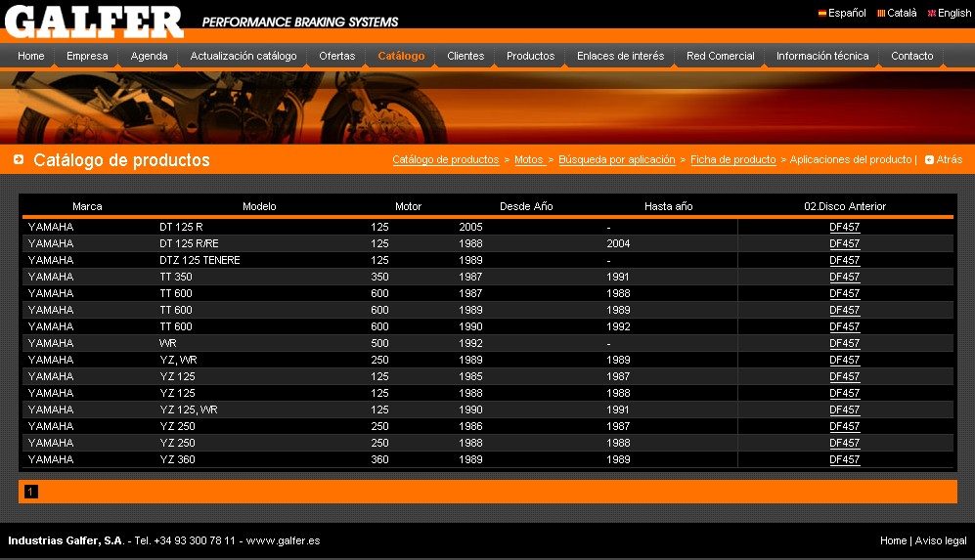This screenshot has width=975, height=560.
Task: Open DF457 link for WR 500
Action: coord(844,343)
